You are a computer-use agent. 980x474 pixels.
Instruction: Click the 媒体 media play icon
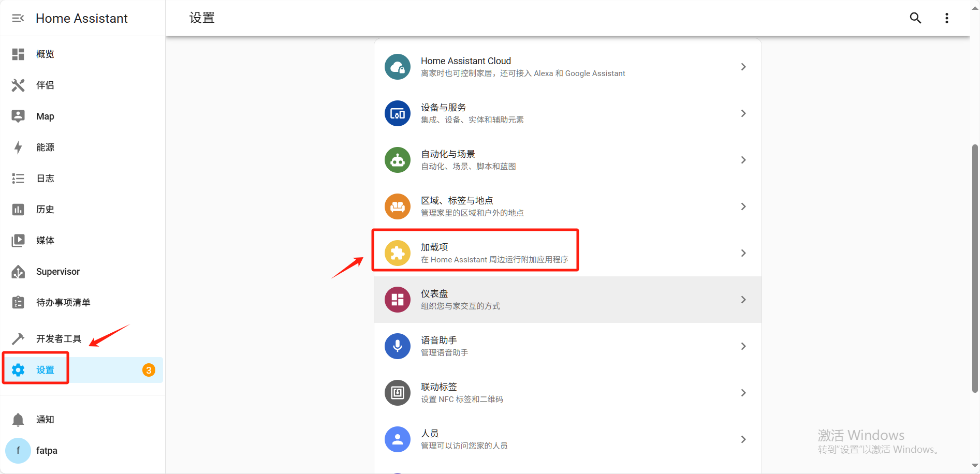pyautogui.click(x=18, y=241)
